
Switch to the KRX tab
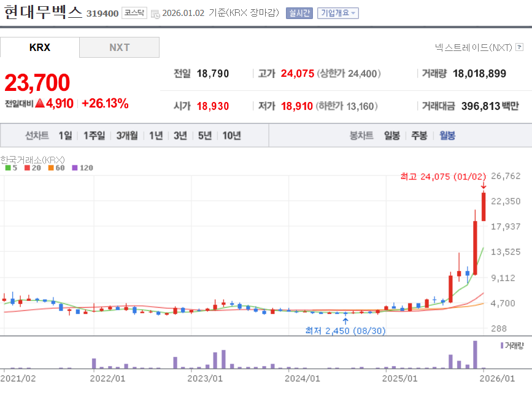[x=40, y=47]
